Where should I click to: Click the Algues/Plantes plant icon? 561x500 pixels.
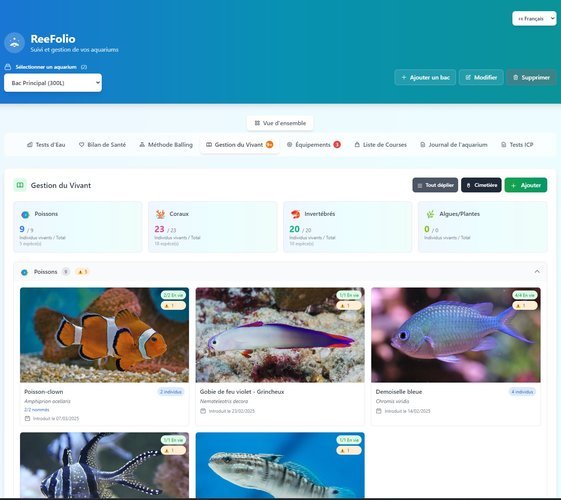pos(430,214)
